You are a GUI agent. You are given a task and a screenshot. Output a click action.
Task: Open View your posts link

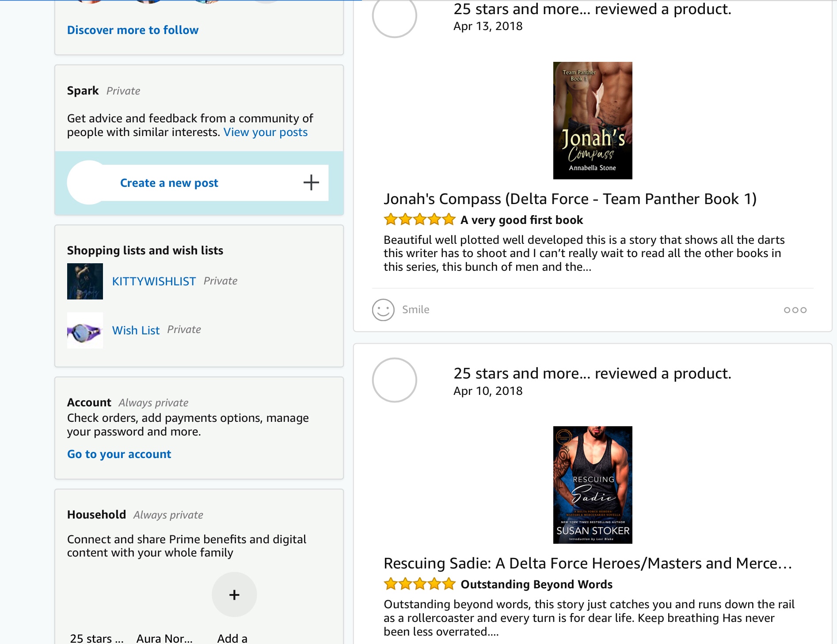(x=265, y=132)
